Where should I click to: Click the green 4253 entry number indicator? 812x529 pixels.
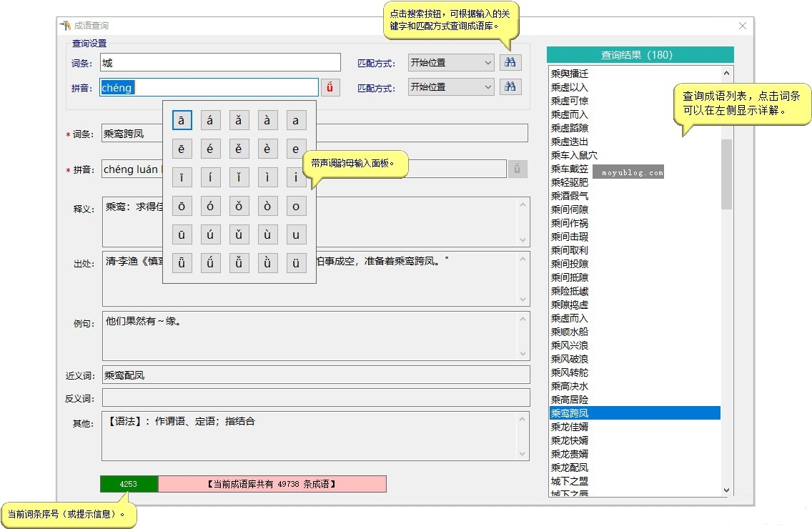[129, 484]
